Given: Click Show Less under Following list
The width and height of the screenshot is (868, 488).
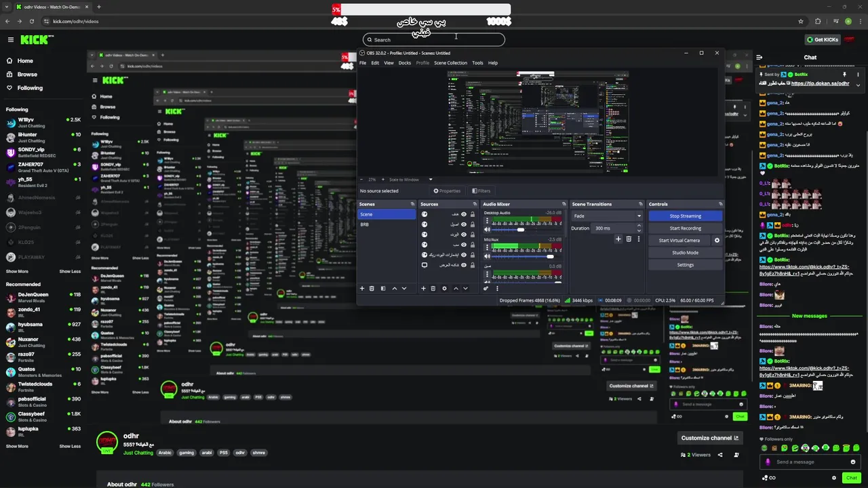Looking at the screenshot, I should (70, 271).
